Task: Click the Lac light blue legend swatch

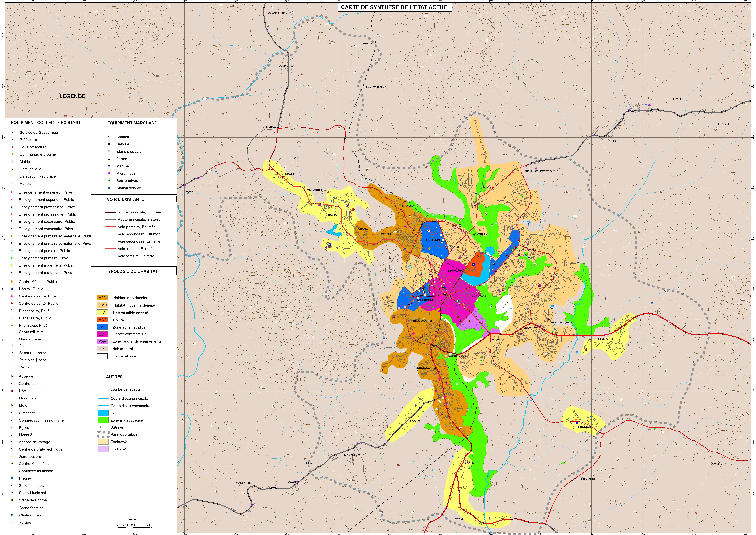Action: (103, 413)
